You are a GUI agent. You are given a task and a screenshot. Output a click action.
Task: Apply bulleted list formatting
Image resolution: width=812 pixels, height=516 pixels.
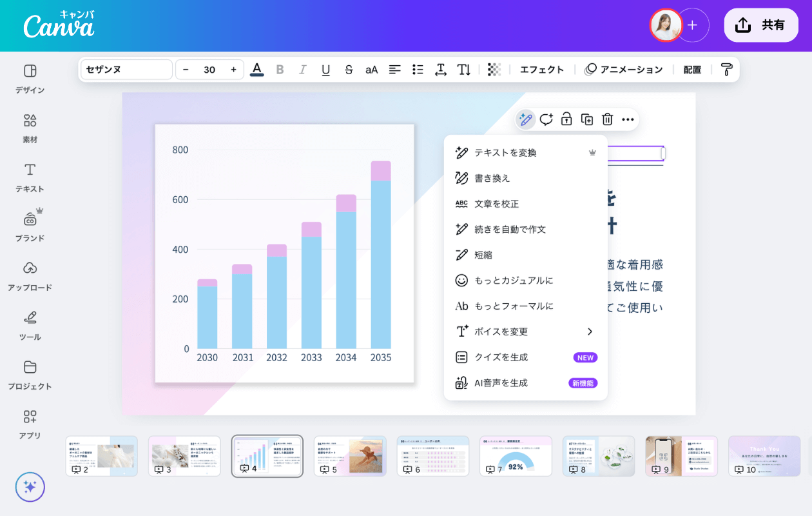pyautogui.click(x=418, y=70)
